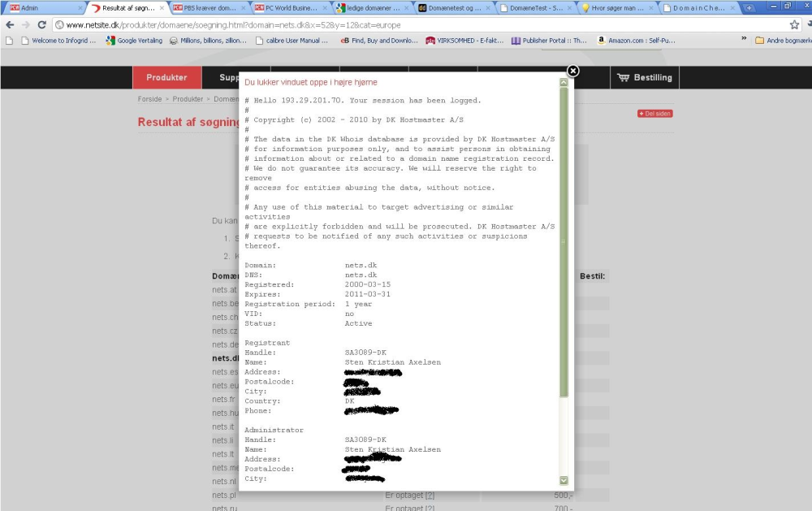812x511 pixels.
Task: Click the popup scrollbar down arrow
Action: pos(564,480)
